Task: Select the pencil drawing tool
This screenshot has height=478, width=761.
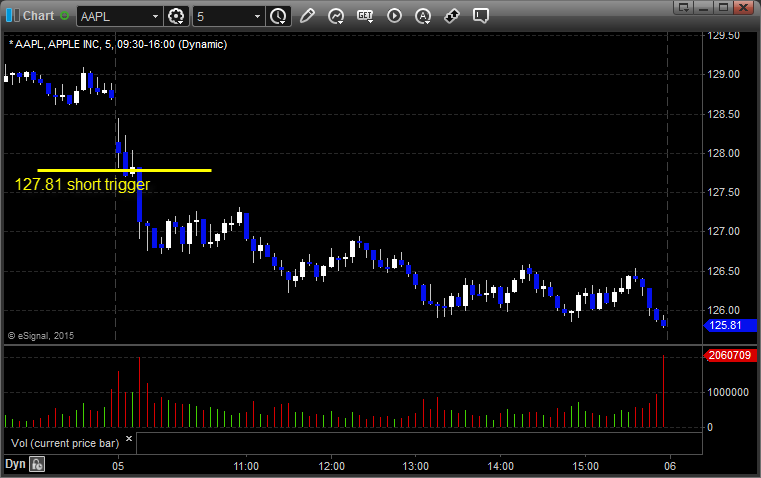Action: [x=307, y=16]
